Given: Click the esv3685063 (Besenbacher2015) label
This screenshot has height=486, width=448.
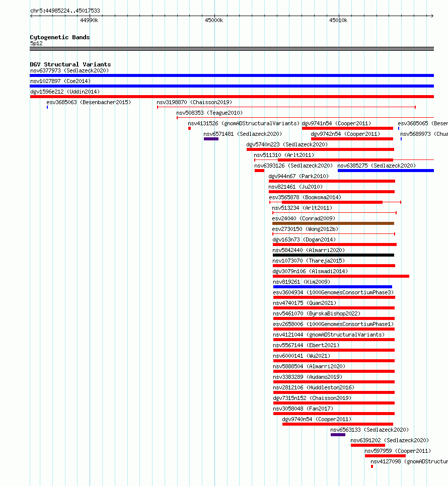Looking at the screenshot, I should pyautogui.click(x=89, y=102).
